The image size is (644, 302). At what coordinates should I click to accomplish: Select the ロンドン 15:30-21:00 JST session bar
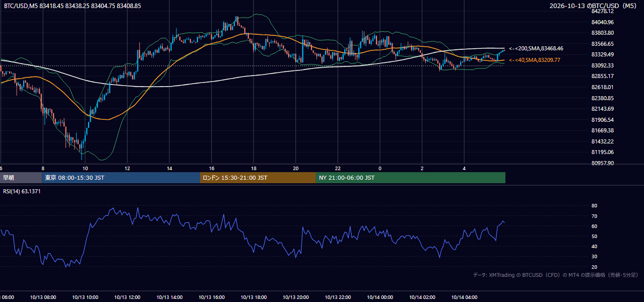coord(258,178)
